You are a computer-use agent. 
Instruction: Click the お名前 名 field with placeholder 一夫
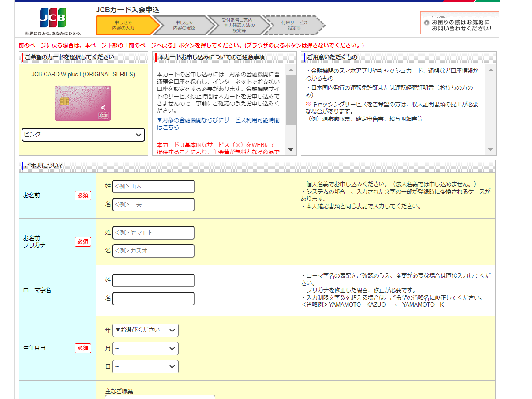(x=154, y=205)
